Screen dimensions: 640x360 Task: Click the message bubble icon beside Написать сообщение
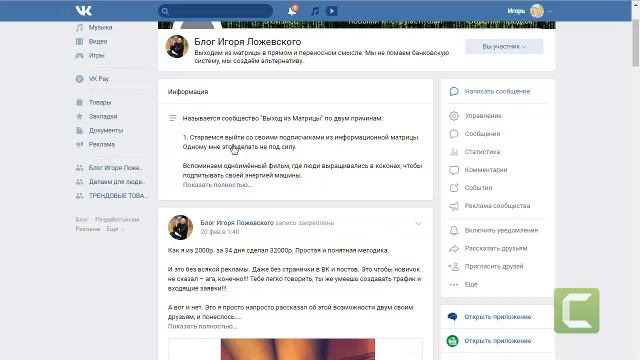click(454, 91)
